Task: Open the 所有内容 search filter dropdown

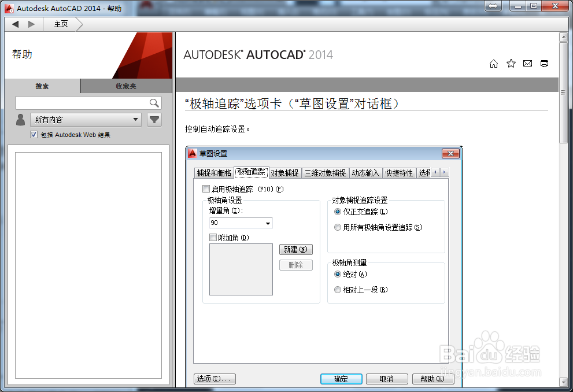Action: [136, 119]
